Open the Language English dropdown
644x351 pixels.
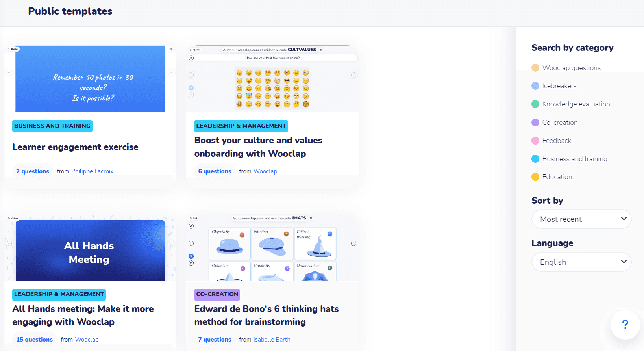[581, 262]
